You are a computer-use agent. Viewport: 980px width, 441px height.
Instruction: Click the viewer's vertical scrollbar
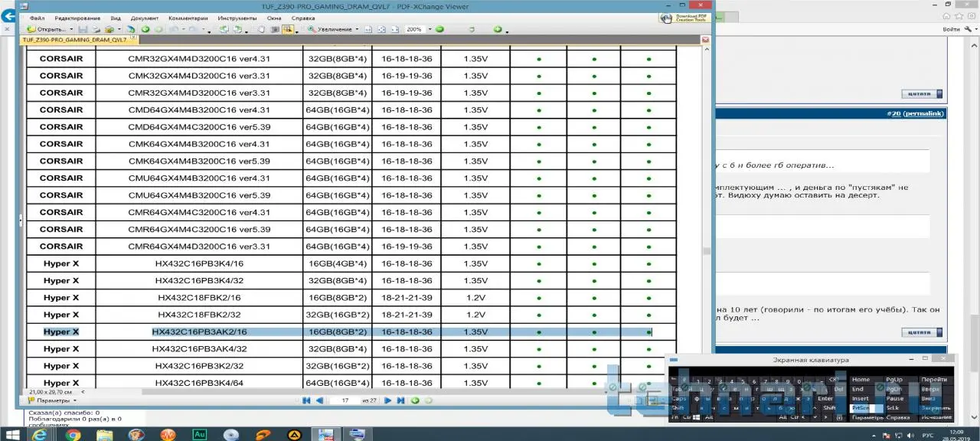(x=705, y=216)
